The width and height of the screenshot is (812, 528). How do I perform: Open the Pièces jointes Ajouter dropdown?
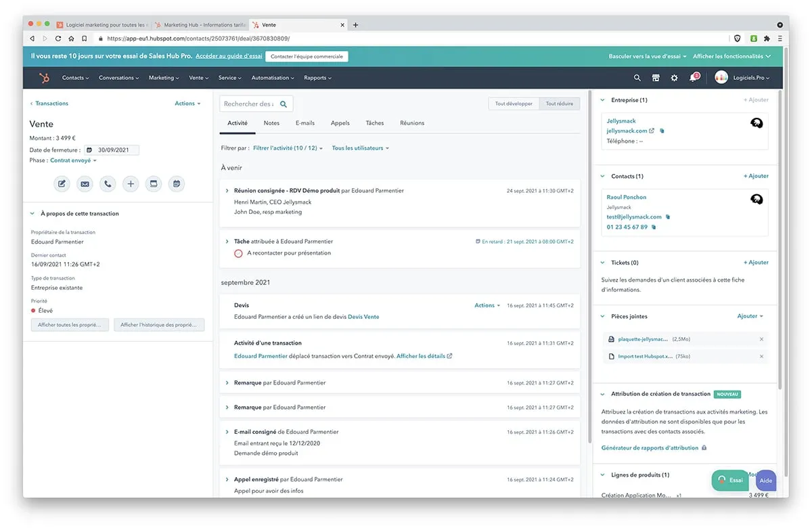(x=750, y=316)
